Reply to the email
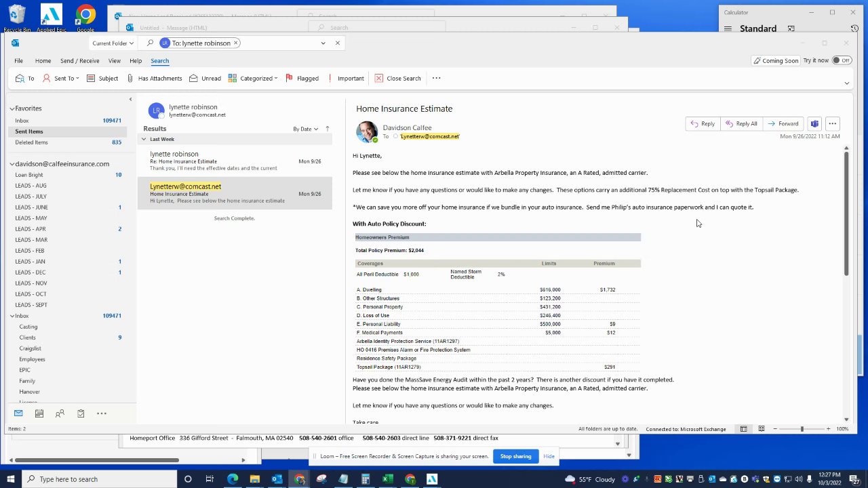 [703, 123]
